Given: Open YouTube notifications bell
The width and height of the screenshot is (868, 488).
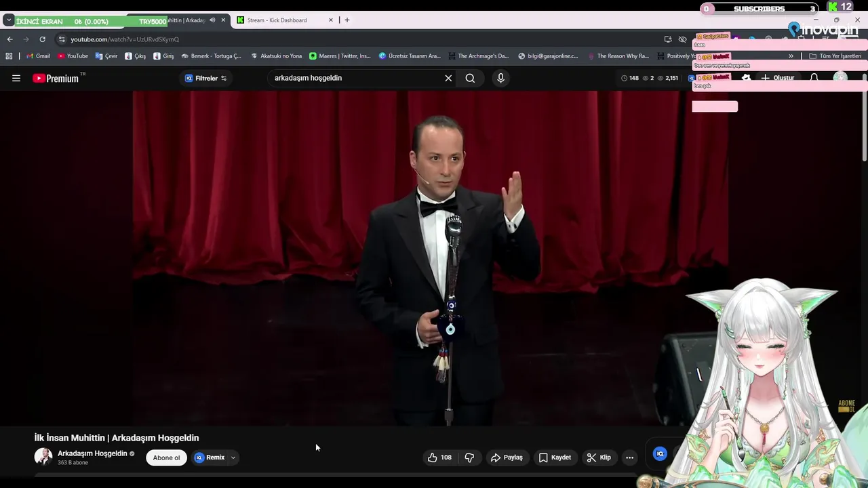Looking at the screenshot, I should point(814,78).
